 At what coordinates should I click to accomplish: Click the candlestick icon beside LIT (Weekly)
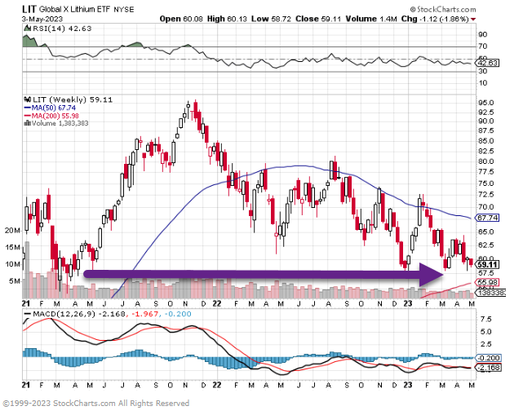click(x=27, y=99)
